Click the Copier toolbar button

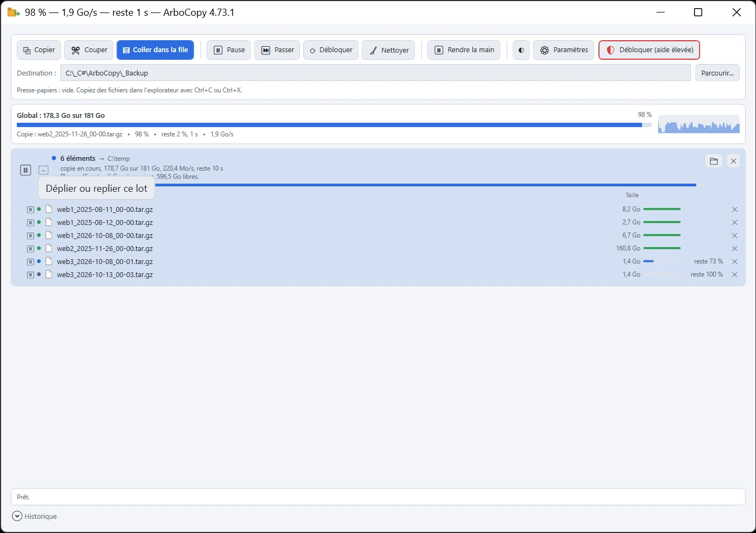39,50
